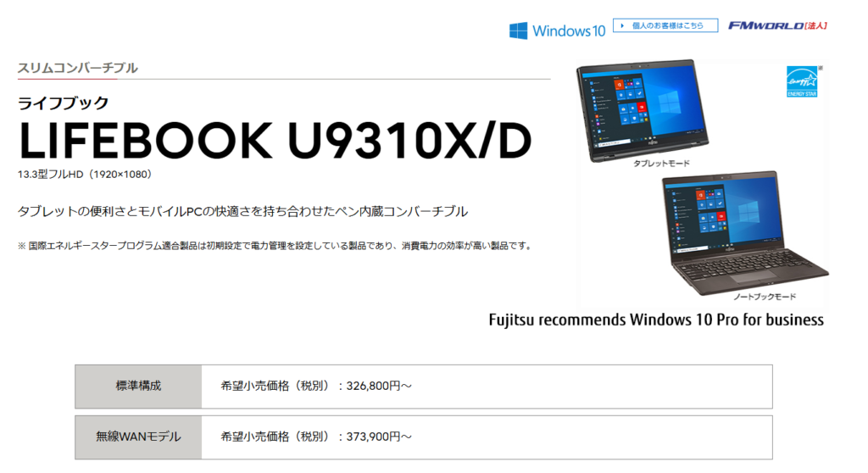Click the Windows 10 logo icon
The image size is (868, 473).
click(518, 31)
